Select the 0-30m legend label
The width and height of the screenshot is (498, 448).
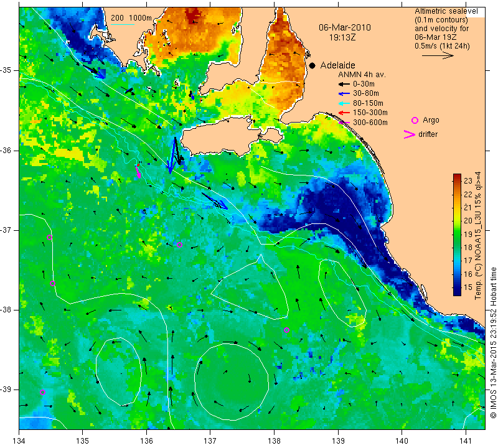tap(364, 84)
